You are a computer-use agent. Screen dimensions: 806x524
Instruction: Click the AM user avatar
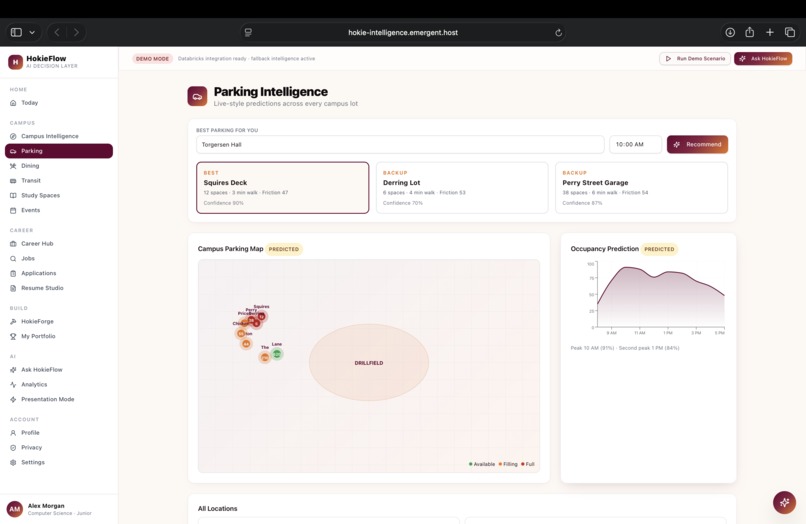click(x=15, y=509)
